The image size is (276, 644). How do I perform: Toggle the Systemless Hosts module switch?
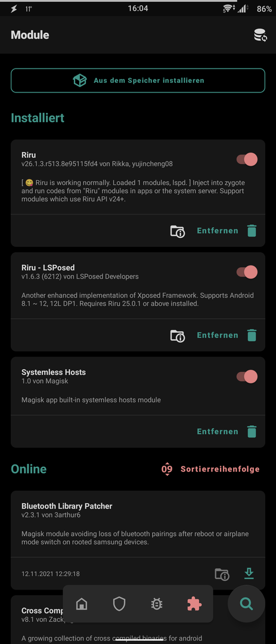247,377
